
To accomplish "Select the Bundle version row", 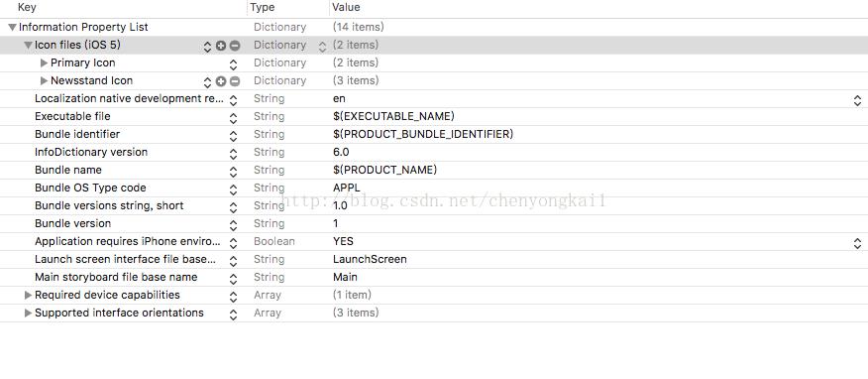I will pos(434,223).
